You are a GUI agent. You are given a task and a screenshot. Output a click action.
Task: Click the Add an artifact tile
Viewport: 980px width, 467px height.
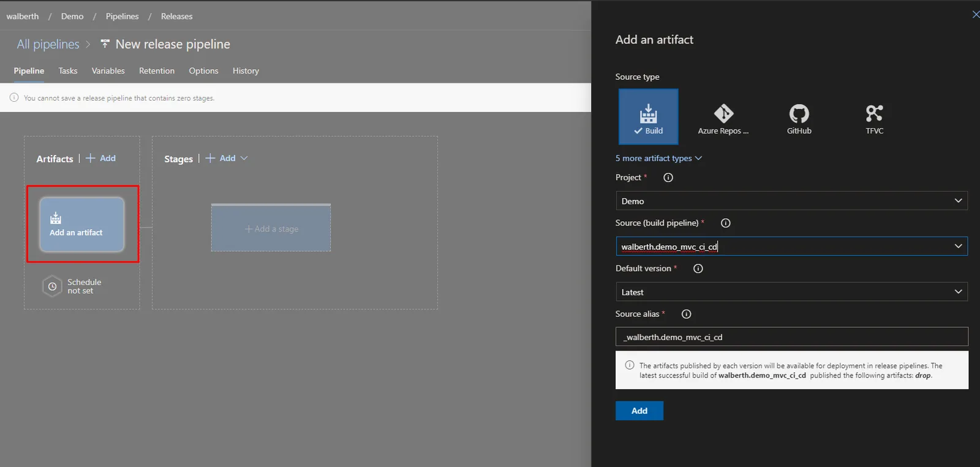[82, 224]
